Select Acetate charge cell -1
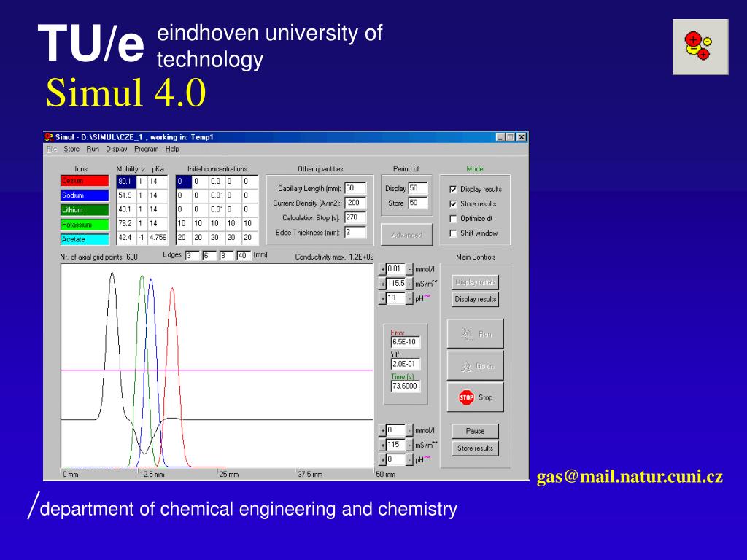747x560 pixels. (x=142, y=237)
